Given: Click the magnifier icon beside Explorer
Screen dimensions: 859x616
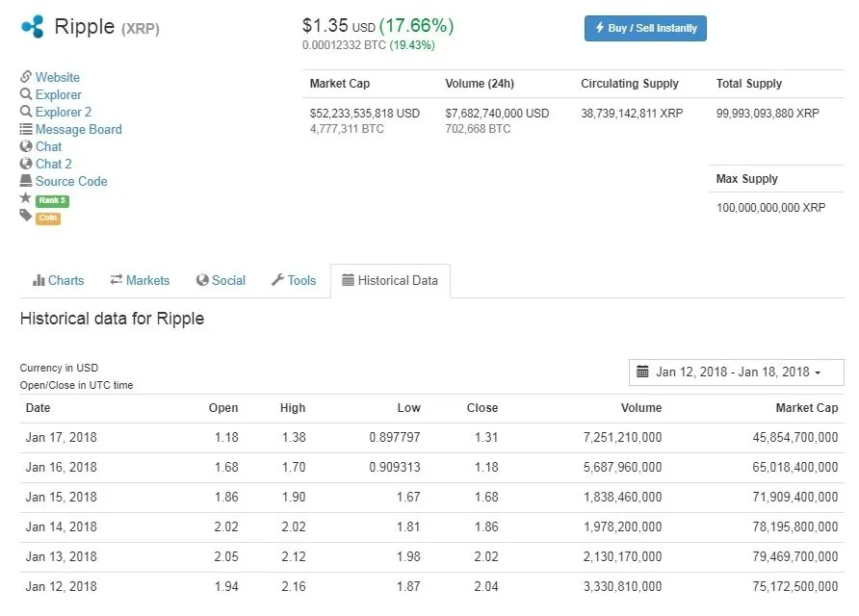Looking at the screenshot, I should coord(25,94).
